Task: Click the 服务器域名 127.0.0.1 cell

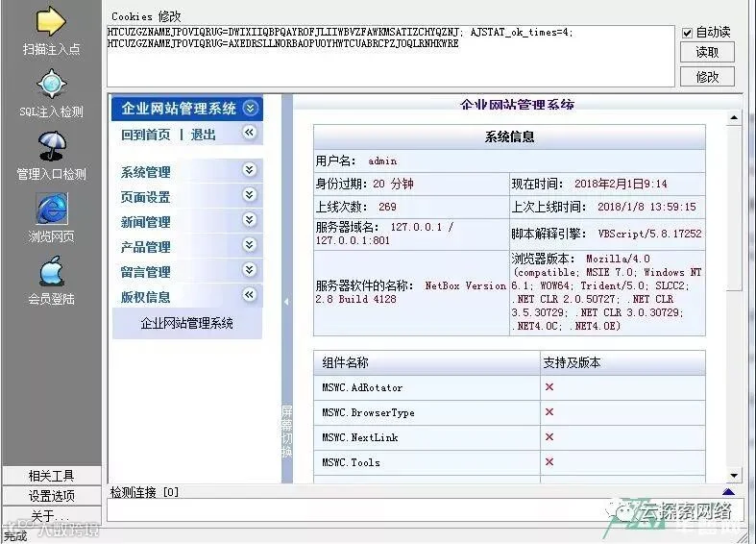Action: (411, 234)
